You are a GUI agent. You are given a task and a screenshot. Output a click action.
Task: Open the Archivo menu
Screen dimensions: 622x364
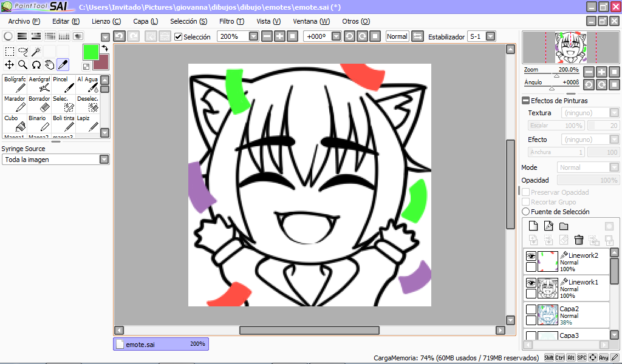(x=24, y=21)
